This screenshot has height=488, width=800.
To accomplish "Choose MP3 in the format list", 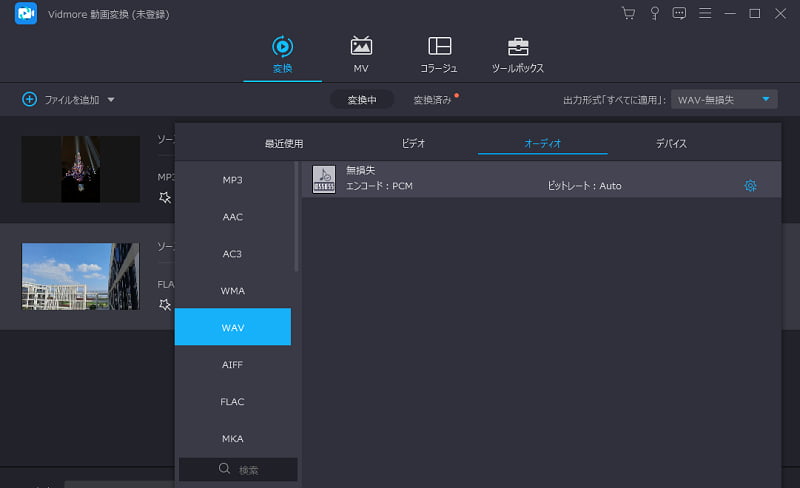I will point(233,180).
